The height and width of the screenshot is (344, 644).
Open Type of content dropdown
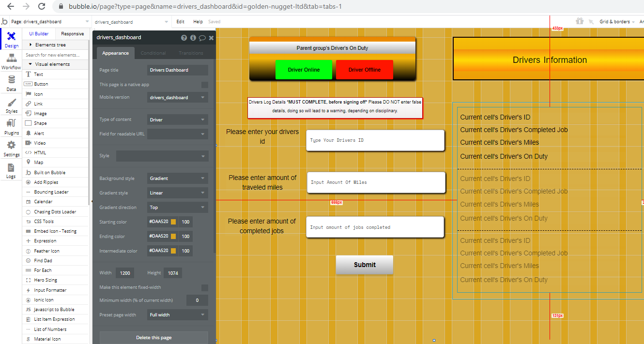(x=178, y=120)
